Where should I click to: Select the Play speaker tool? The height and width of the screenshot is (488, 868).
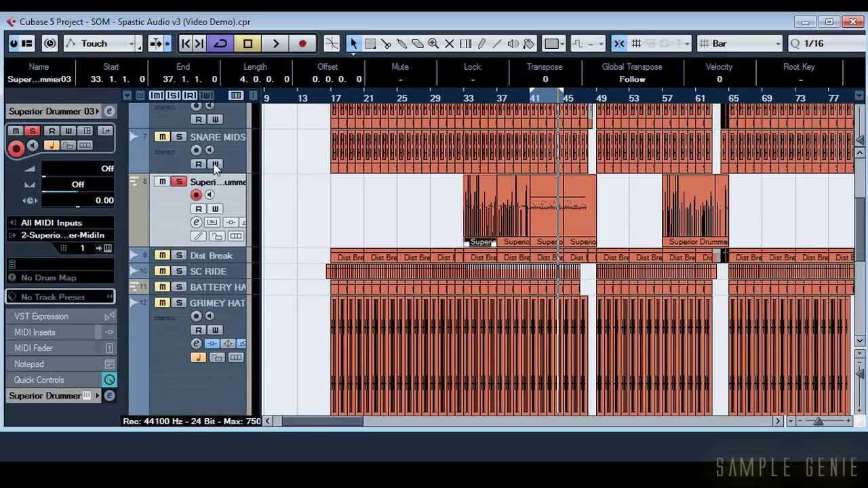click(513, 43)
